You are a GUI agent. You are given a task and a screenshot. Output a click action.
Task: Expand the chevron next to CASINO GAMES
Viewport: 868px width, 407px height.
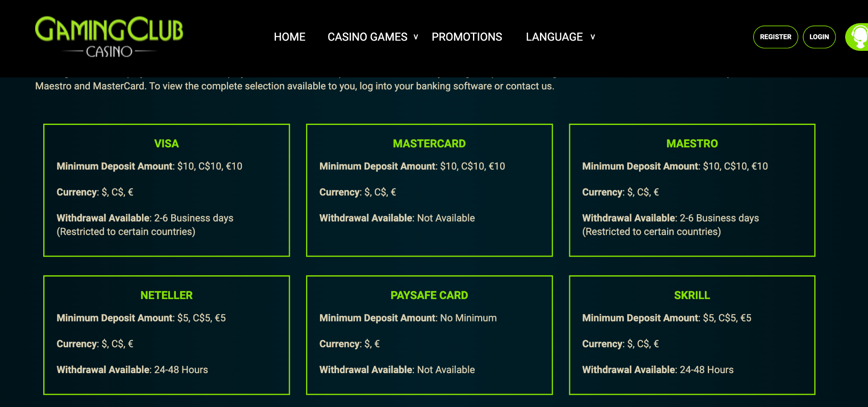tap(416, 37)
